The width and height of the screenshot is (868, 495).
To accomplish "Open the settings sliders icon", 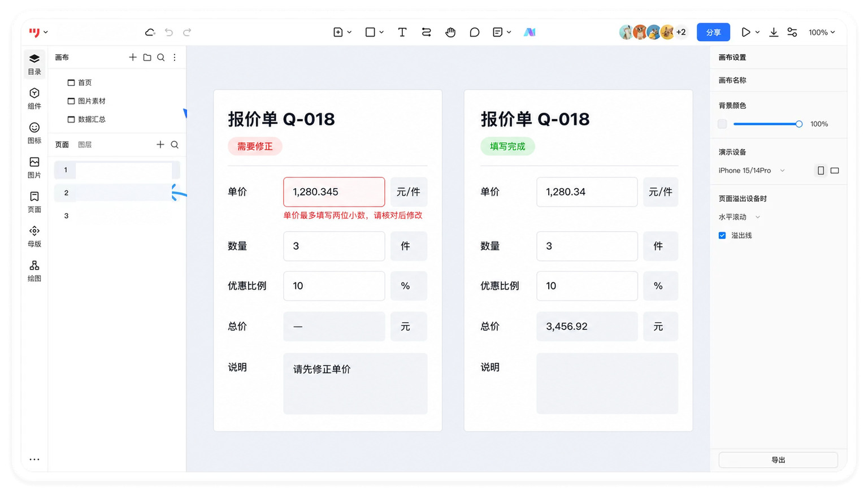I will [792, 32].
